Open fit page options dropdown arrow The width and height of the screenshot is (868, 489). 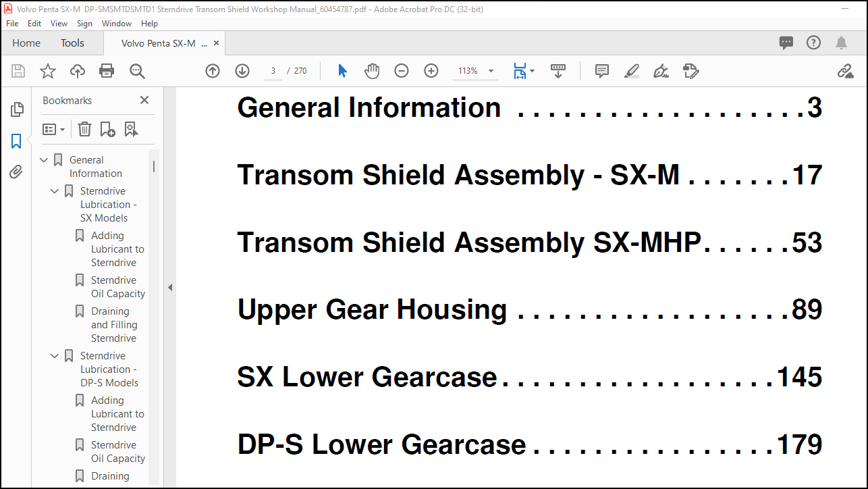pyautogui.click(x=532, y=71)
